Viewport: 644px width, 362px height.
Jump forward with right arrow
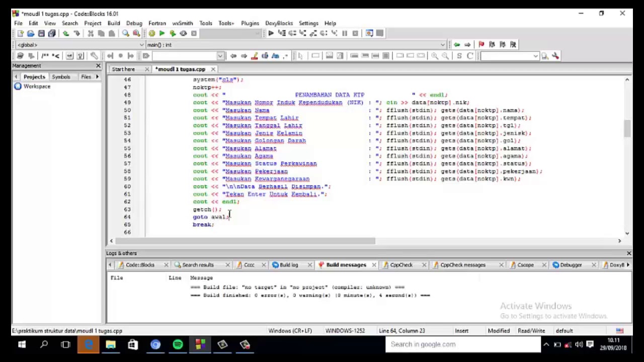click(x=467, y=45)
